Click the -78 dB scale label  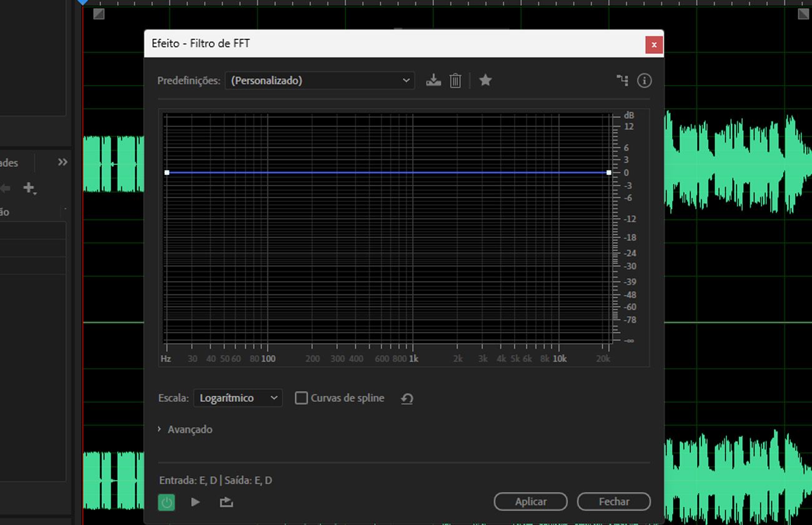click(629, 320)
